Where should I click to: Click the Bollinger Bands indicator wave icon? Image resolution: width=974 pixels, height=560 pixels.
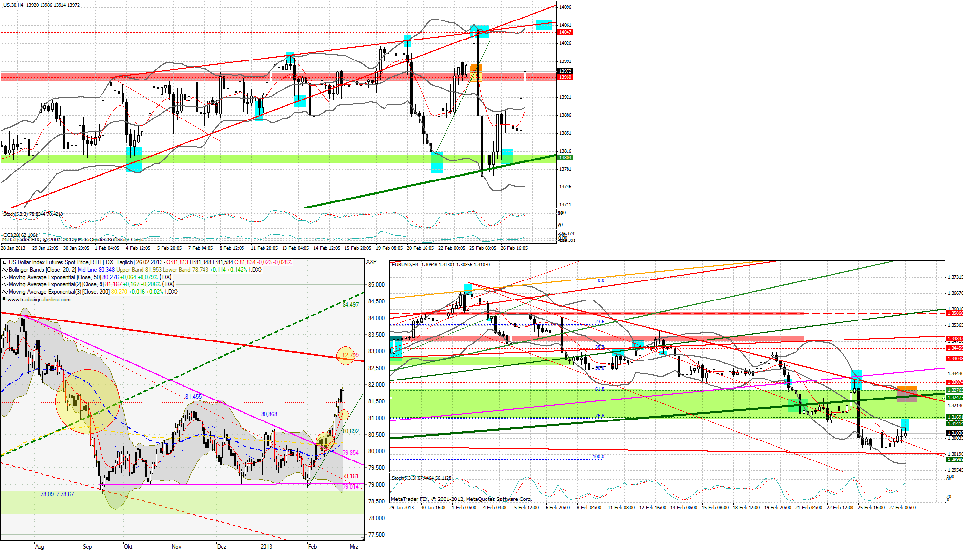(x=4, y=270)
